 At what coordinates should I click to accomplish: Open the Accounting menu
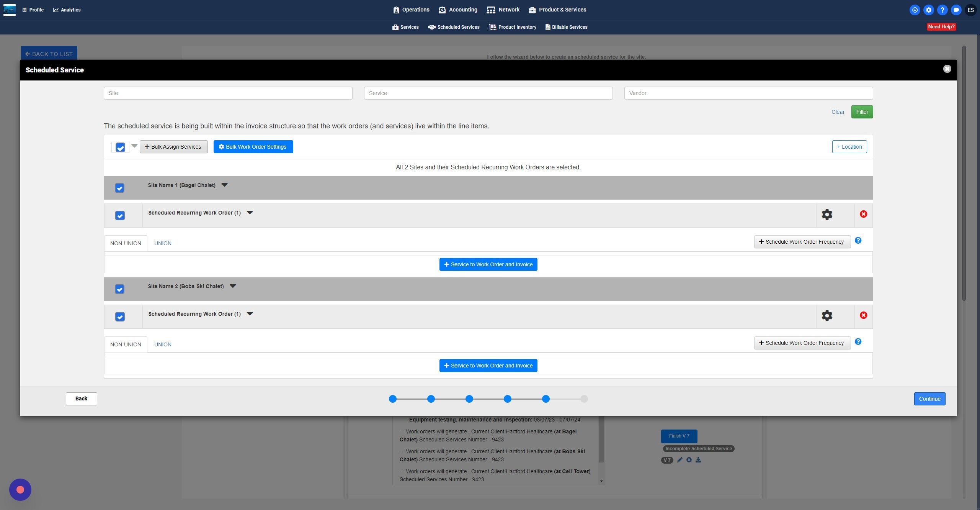coord(458,10)
